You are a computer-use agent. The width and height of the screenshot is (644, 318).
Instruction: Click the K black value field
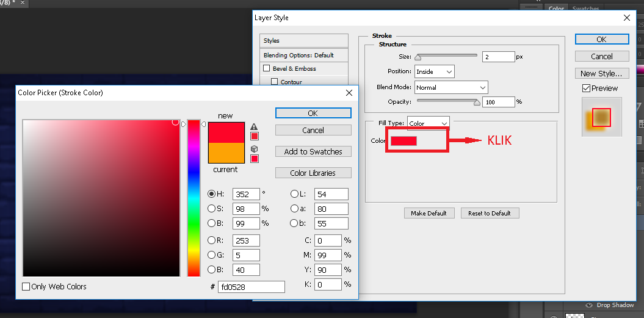(x=328, y=284)
